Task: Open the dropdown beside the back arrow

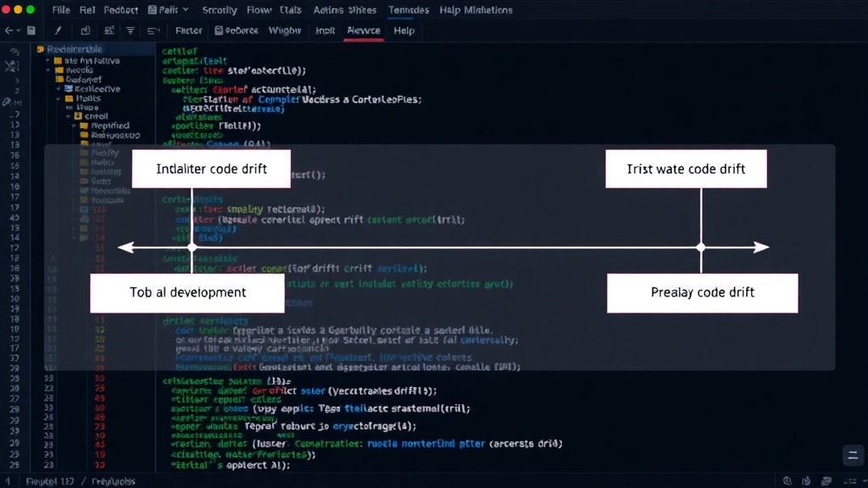Action: 18,31
